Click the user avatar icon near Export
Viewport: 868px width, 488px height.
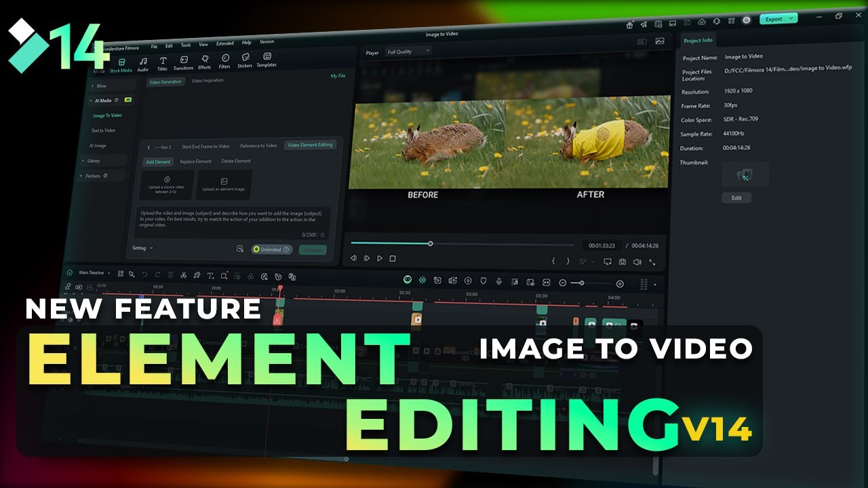click(747, 20)
